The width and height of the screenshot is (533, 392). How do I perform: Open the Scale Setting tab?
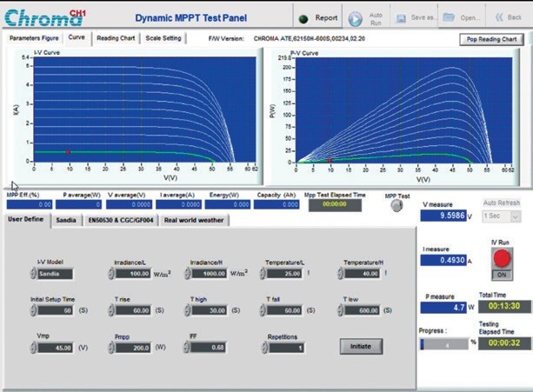coord(163,38)
